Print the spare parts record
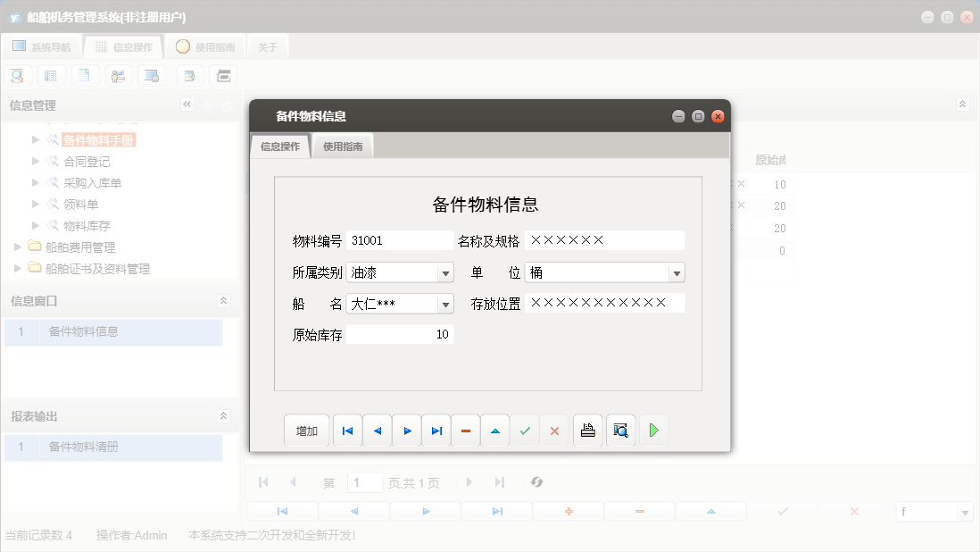 pos(587,430)
